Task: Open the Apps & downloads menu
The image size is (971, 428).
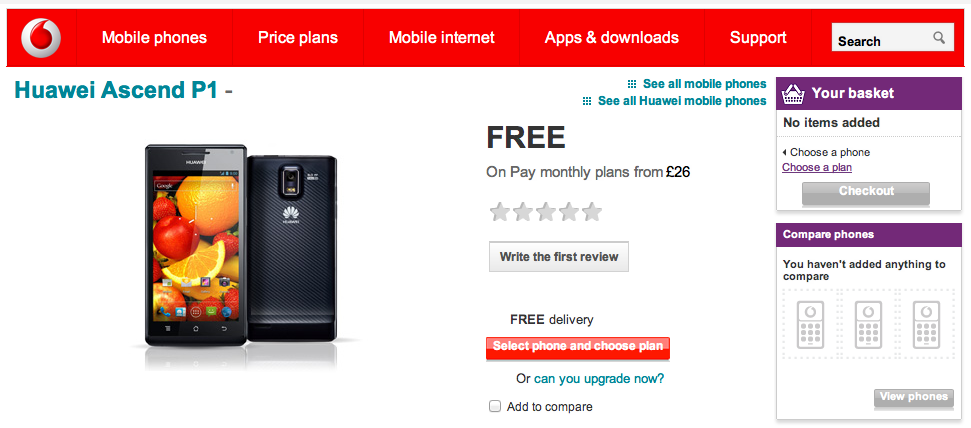Action: (612, 38)
